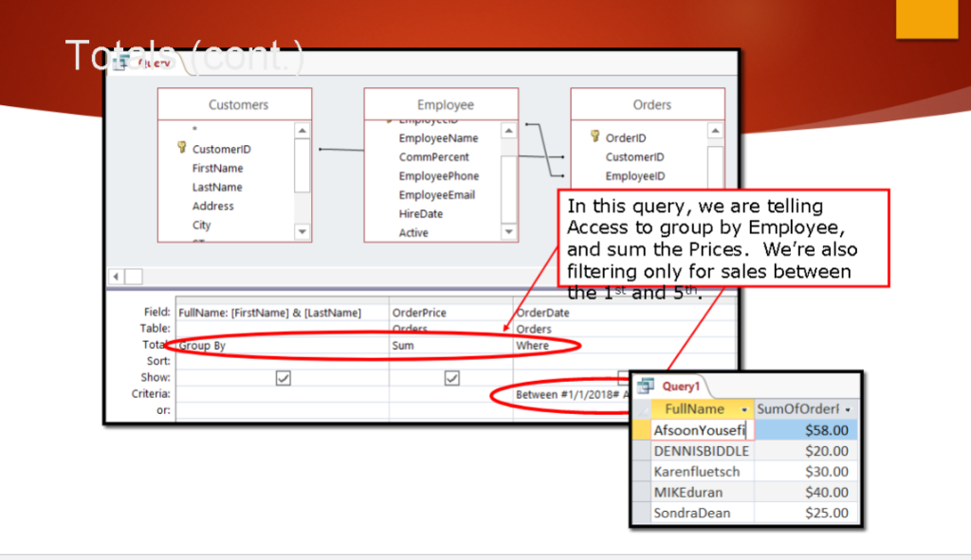The height and width of the screenshot is (560, 971).
Task: Click the Sum total cell
Action: pyautogui.click(x=451, y=345)
